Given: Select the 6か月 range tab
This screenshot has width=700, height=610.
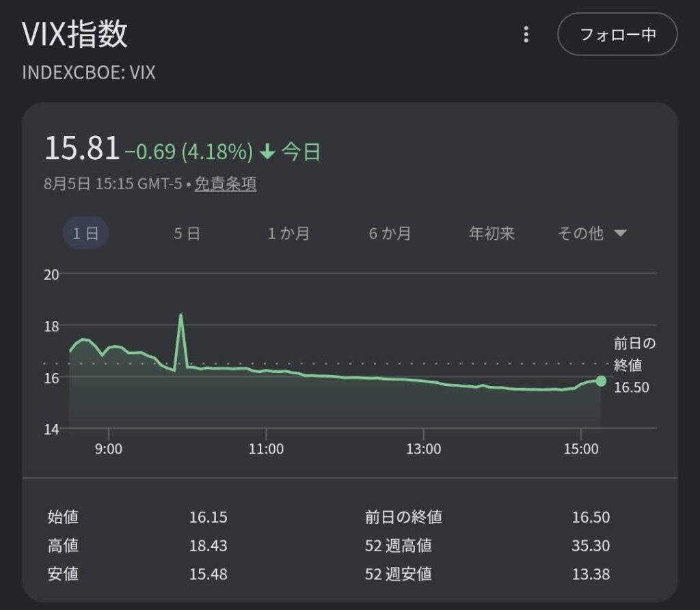Looking at the screenshot, I should pos(390,233).
